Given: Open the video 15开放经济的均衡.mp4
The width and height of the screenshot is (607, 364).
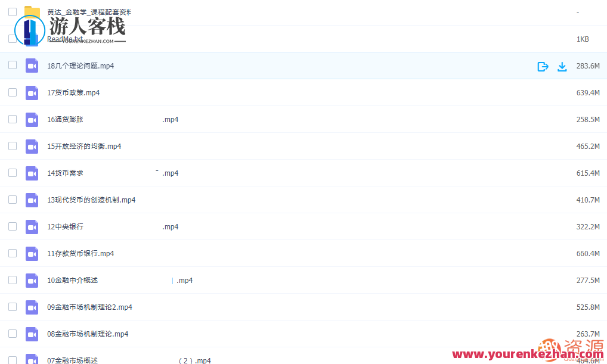Looking at the screenshot, I should click(84, 147).
